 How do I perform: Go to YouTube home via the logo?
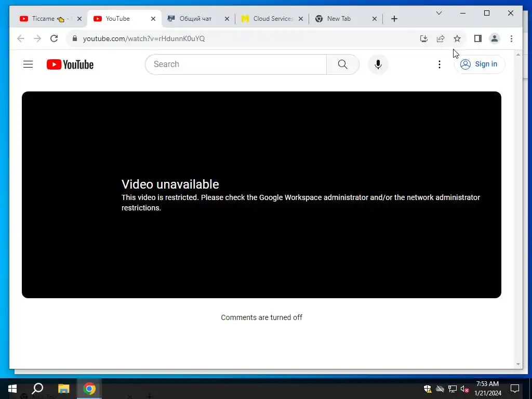[70, 64]
